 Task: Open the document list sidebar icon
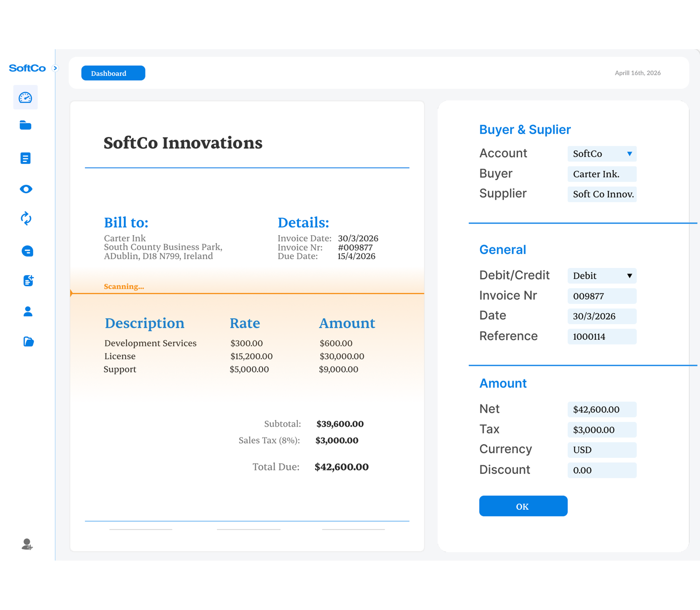pyautogui.click(x=25, y=158)
